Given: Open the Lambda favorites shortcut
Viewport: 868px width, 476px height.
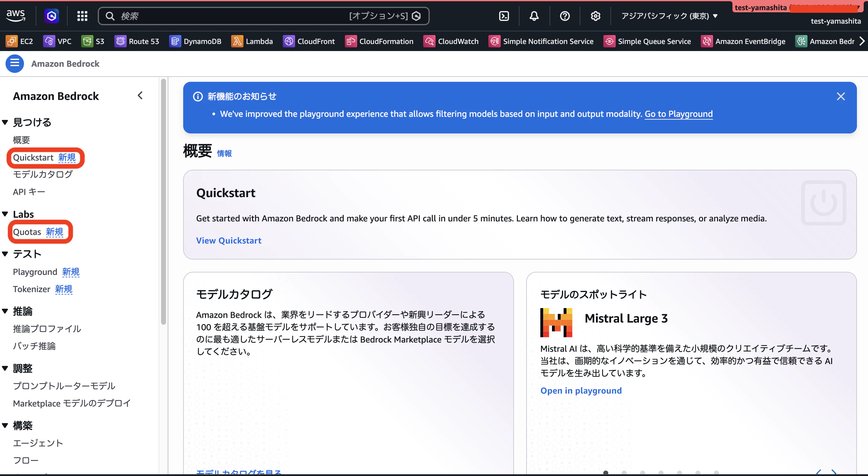Looking at the screenshot, I should (x=252, y=41).
